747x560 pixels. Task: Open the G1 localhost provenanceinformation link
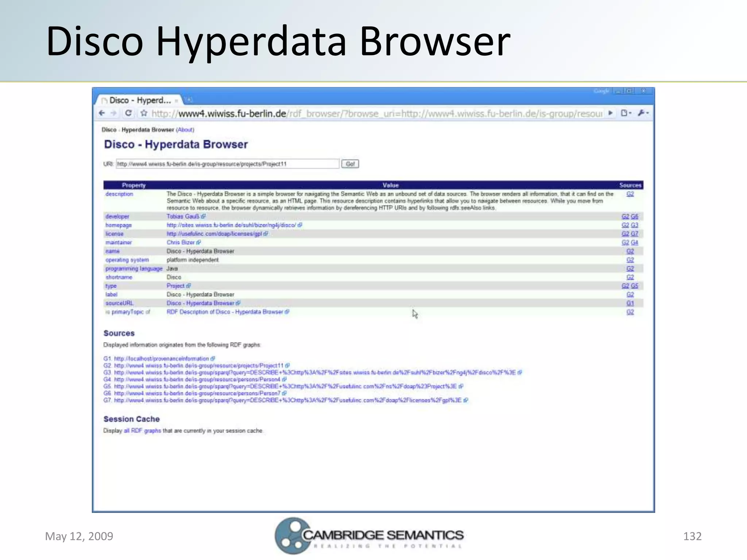pos(161,359)
